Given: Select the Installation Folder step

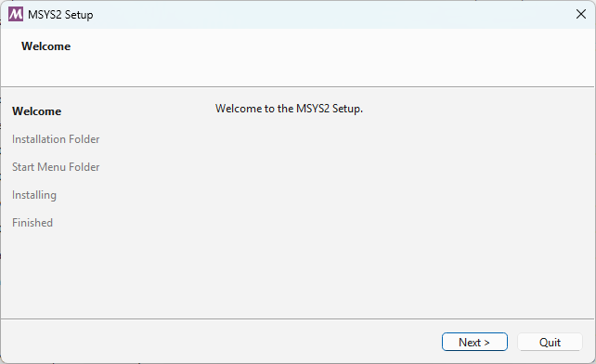Looking at the screenshot, I should pyautogui.click(x=56, y=139).
